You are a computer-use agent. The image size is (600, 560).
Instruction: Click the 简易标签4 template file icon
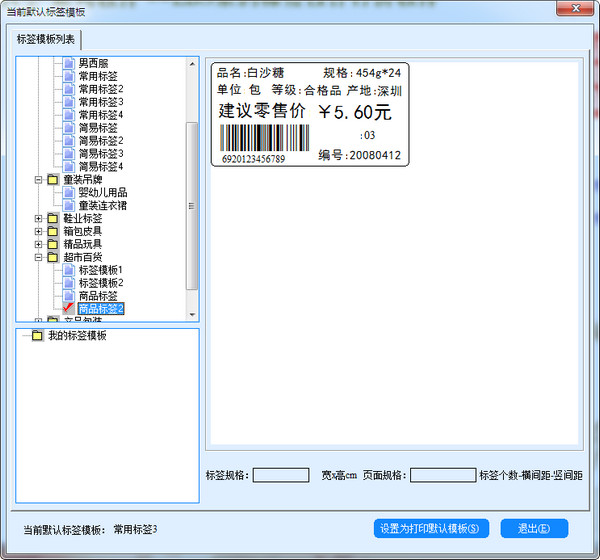tap(68, 167)
